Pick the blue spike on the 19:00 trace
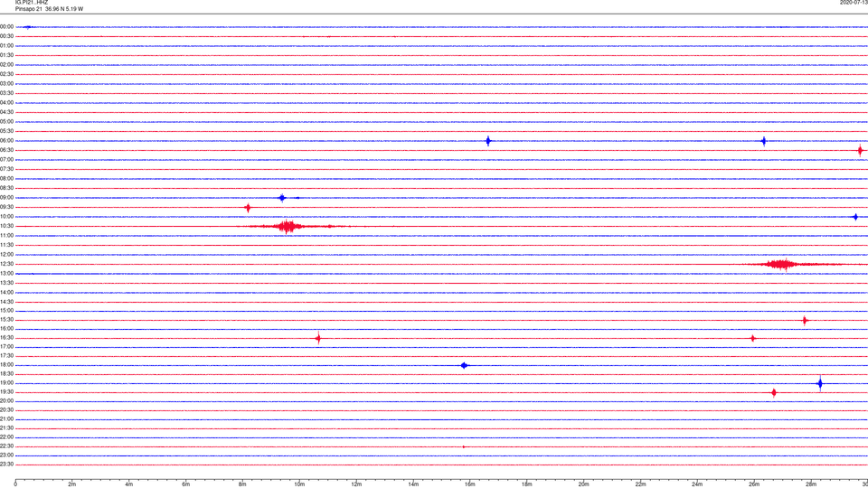Screen dimensions: 868x488 [820, 383]
